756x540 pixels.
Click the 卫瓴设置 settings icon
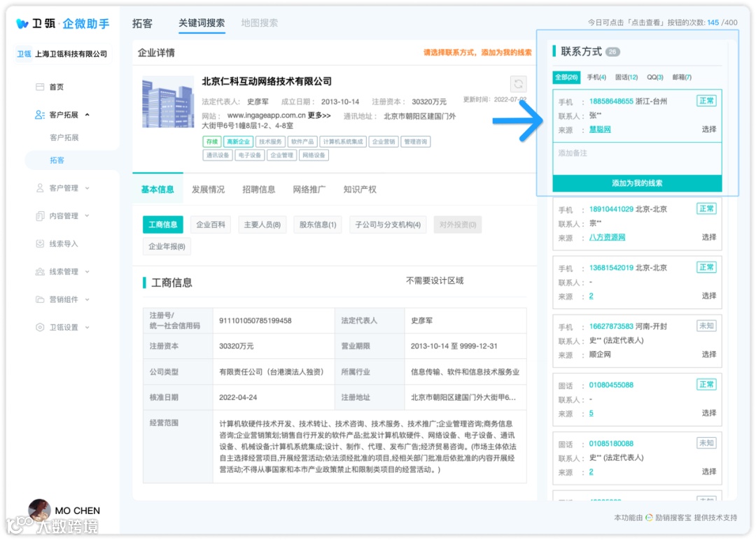pyautogui.click(x=40, y=327)
